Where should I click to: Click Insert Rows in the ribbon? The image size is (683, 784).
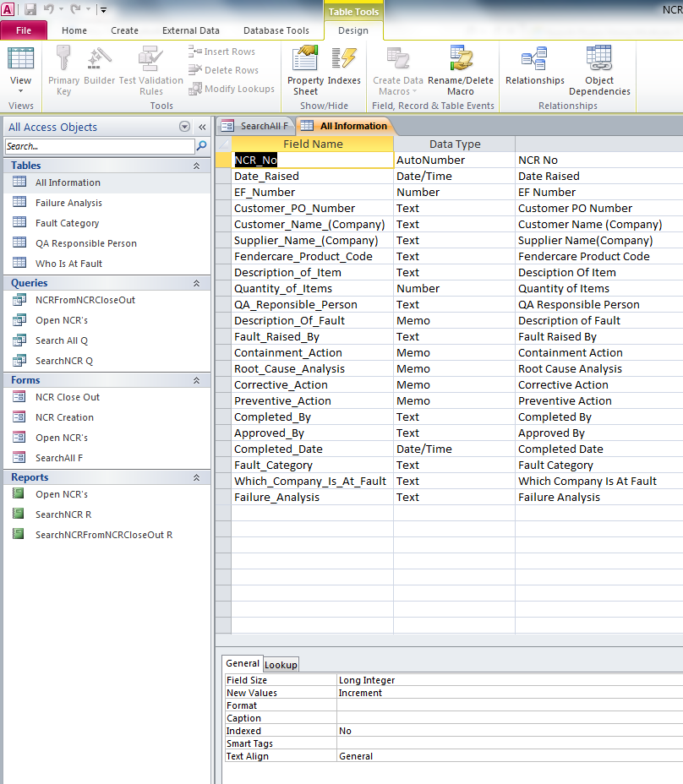[221, 52]
